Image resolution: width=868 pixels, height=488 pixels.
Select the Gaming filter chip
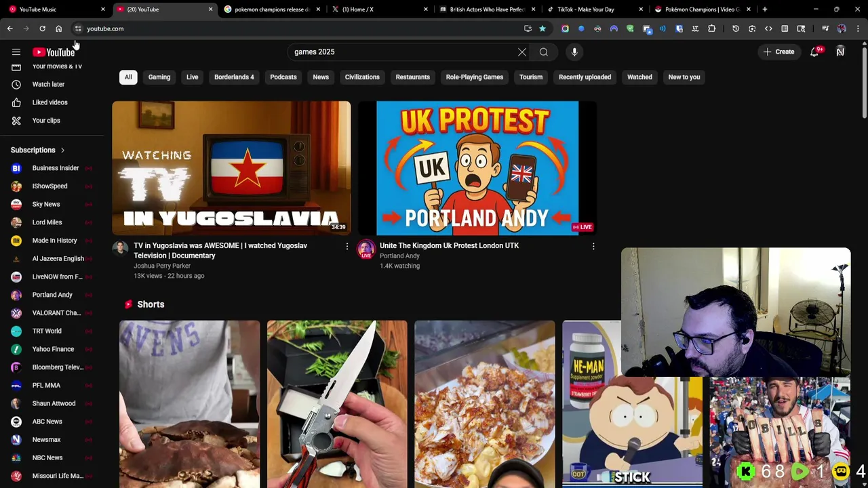159,77
